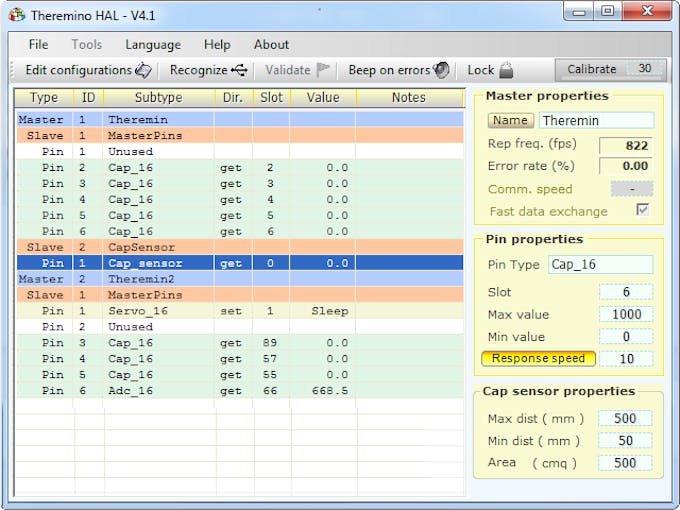Click the Comm. speed disabled field
680x510 pixels.
point(632,189)
